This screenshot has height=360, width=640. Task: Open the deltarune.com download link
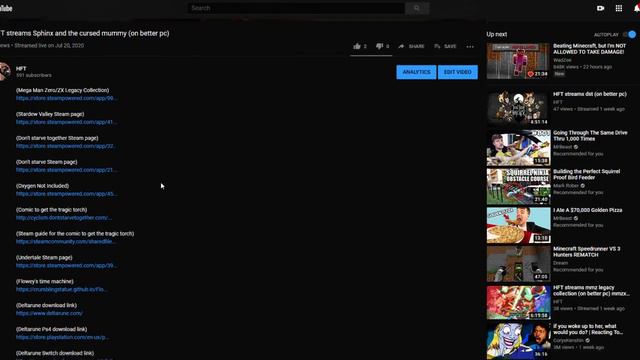tap(49, 313)
